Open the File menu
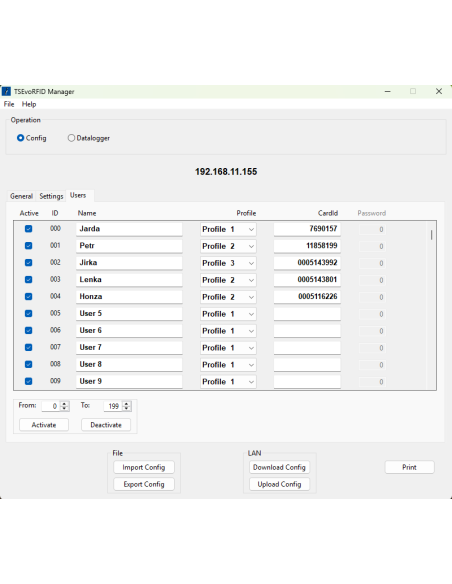452x584 pixels. (x=9, y=104)
